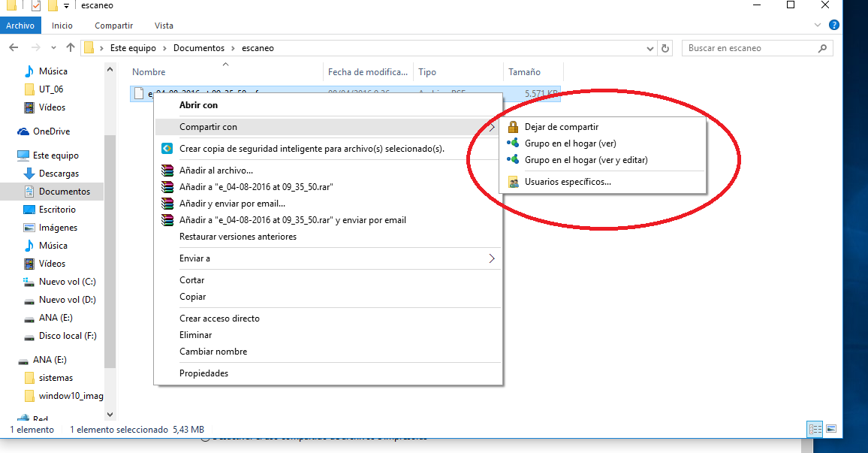Switch to large icons view in status bar

pos(831,429)
